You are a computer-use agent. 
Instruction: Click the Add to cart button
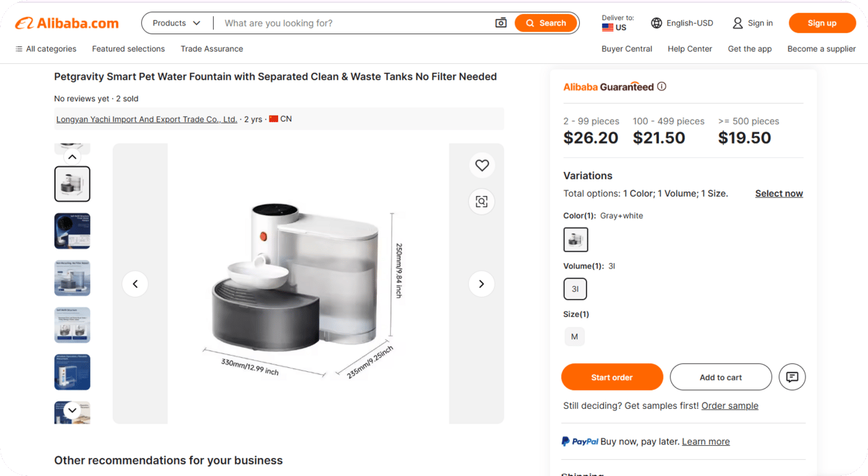pyautogui.click(x=721, y=377)
